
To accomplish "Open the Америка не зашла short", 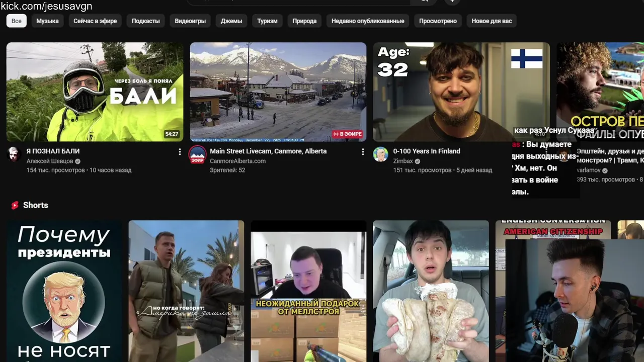I will 186,291.
